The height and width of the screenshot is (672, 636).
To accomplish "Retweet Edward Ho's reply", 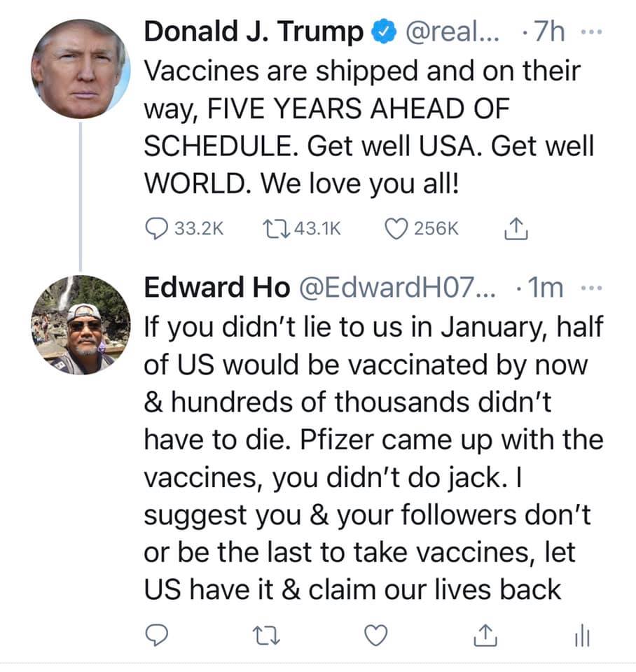I will point(268,633).
